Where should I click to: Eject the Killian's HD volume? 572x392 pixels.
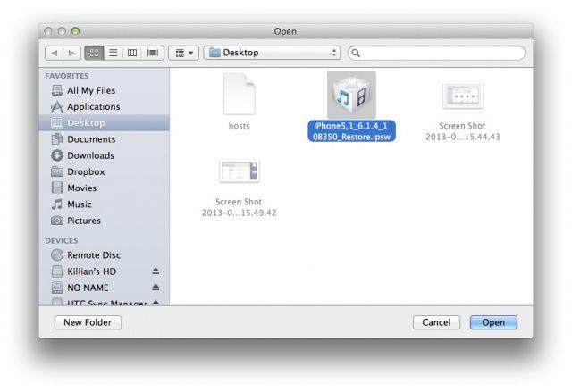click(156, 271)
